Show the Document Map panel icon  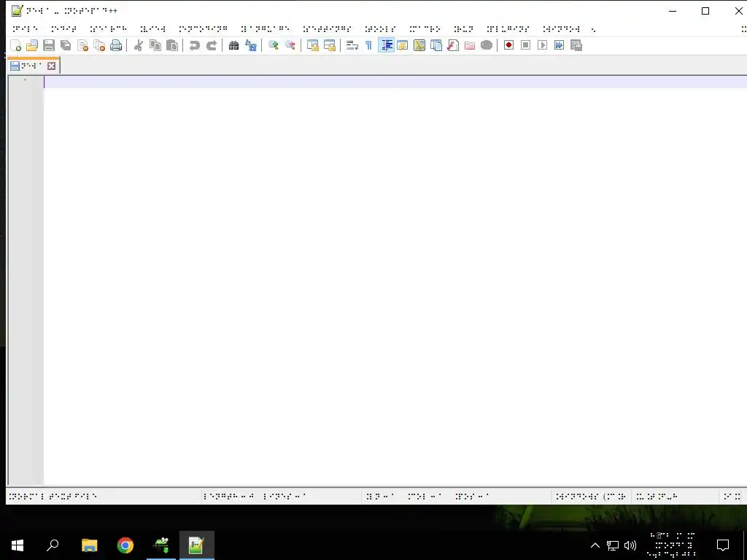tap(419, 45)
